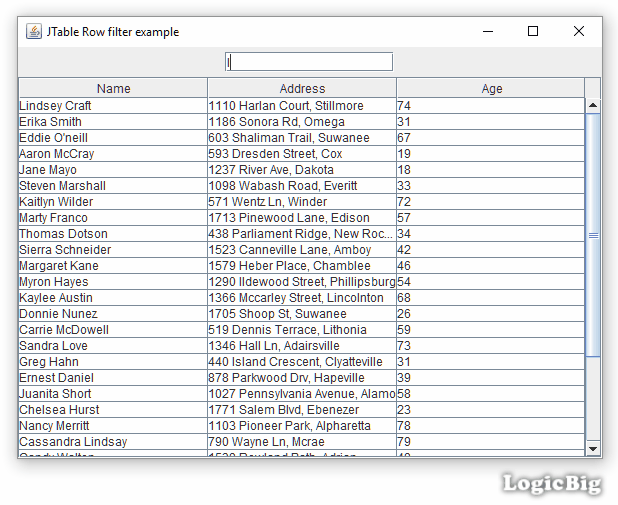Click the Java application icon in title bar
This screenshot has height=505, width=618.
tap(33, 31)
